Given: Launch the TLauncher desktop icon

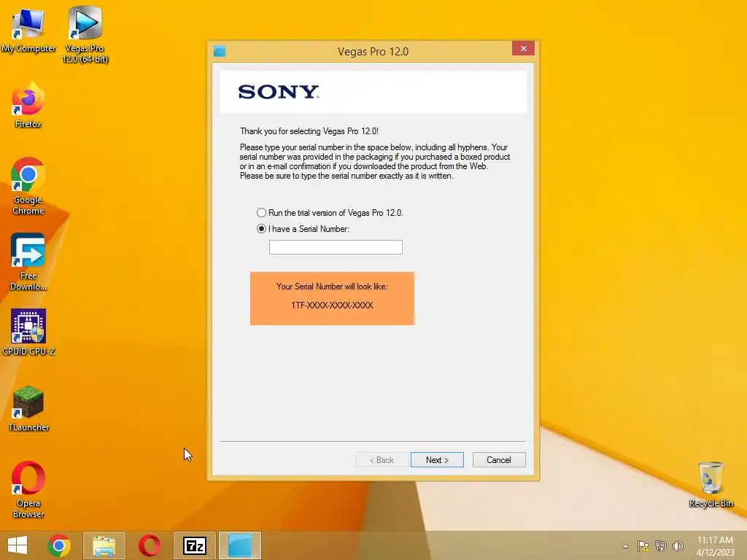Looking at the screenshot, I should tap(28, 408).
